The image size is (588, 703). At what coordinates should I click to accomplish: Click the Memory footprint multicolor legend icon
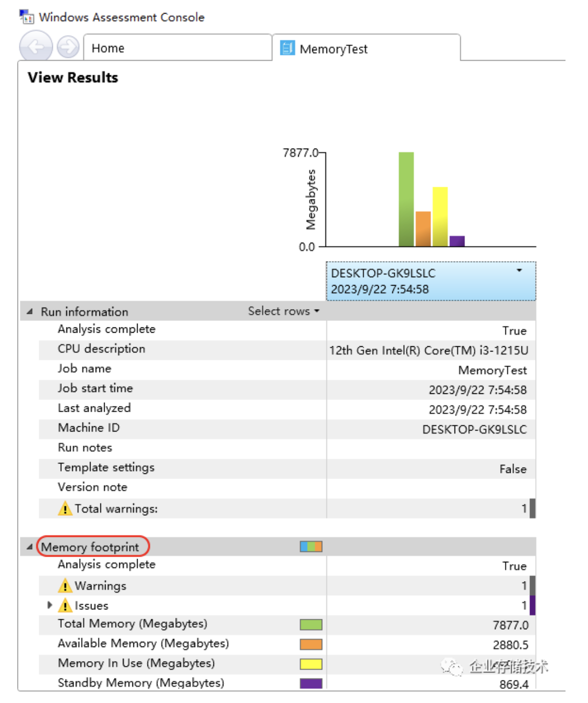click(x=311, y=547)
